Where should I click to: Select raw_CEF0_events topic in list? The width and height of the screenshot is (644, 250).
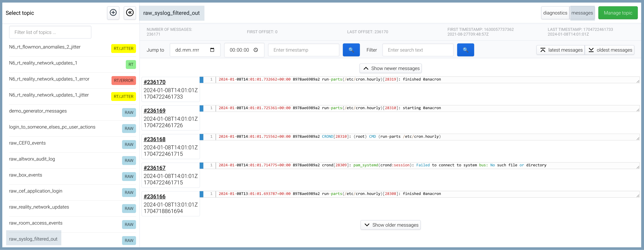click(27, 143)
